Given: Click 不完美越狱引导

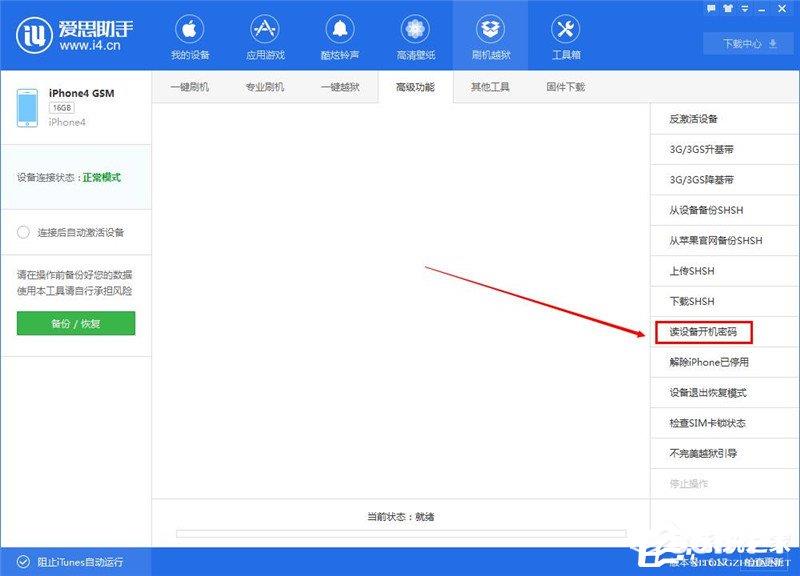Looking at the screenshot, I should point(724,453).
